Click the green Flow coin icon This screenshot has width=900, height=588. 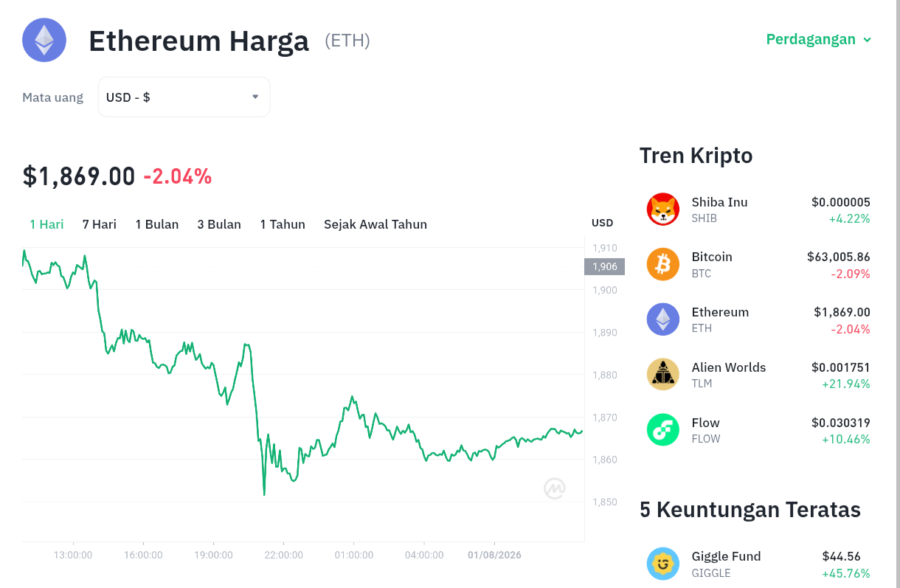pos(663,429)
